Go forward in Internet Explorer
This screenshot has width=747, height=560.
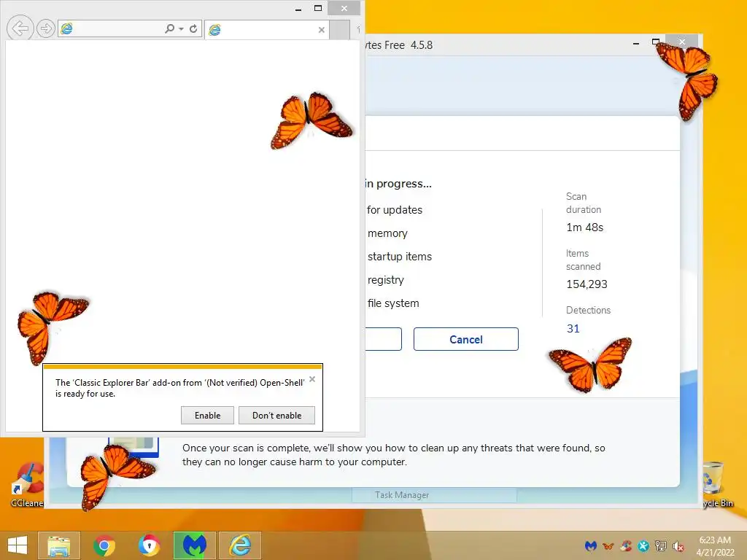coord(46,29)
